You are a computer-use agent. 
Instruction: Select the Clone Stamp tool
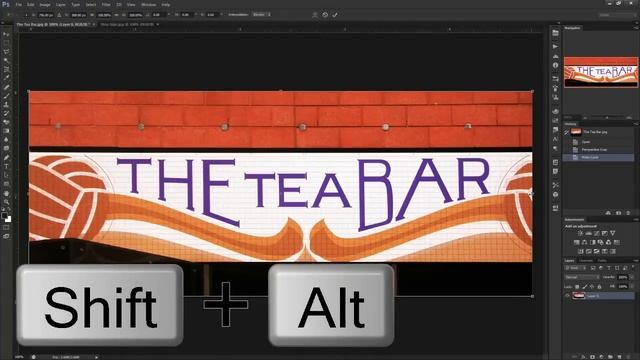6,104
